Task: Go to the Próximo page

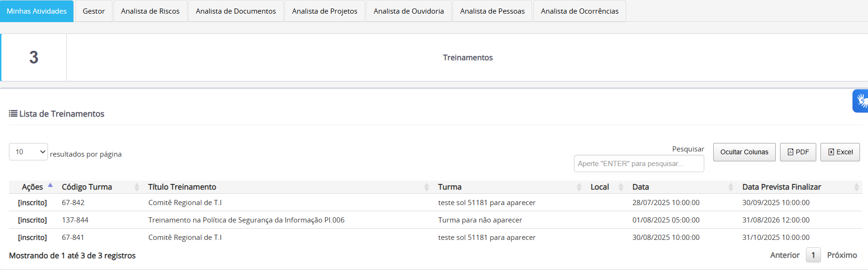Action: point(842,255)
